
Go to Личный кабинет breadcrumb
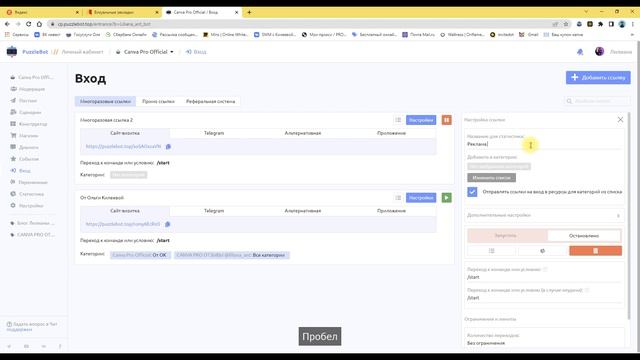click(82, 52)
